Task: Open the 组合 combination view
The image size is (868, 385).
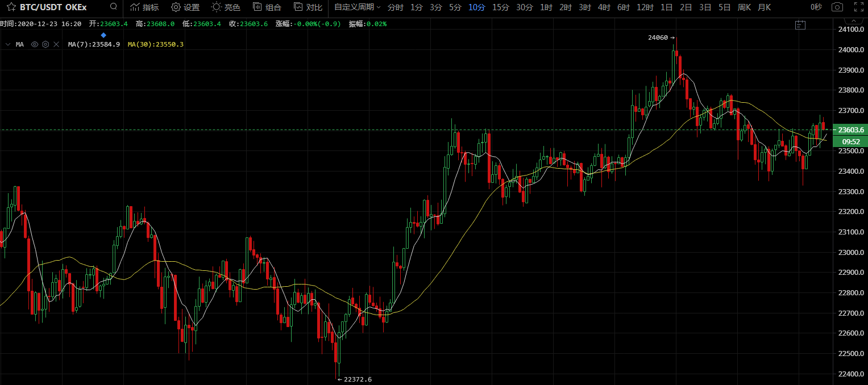Action: [267, 7]
